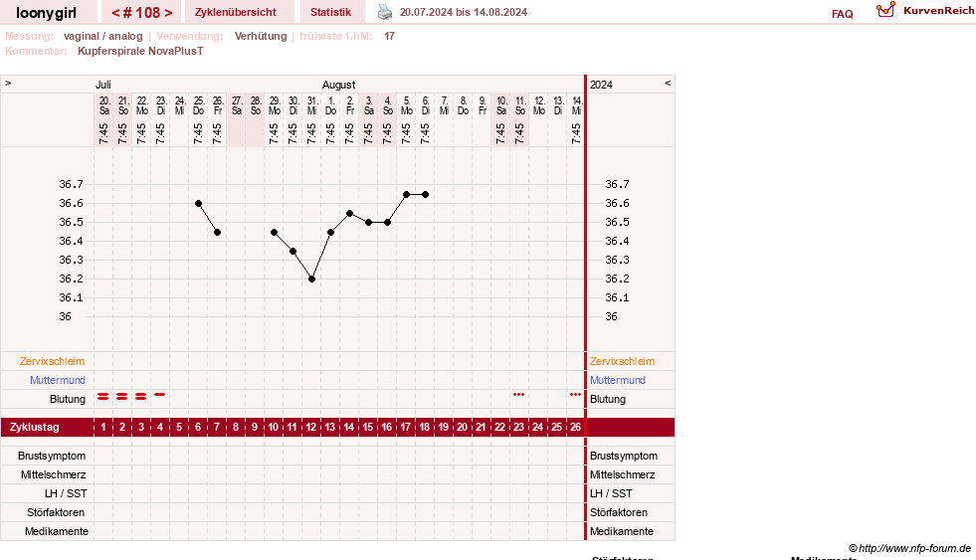The width and height of the screenshot is (976, 560).
Task: Click the date header 31. Mi
Action: [x=312, y=105]
